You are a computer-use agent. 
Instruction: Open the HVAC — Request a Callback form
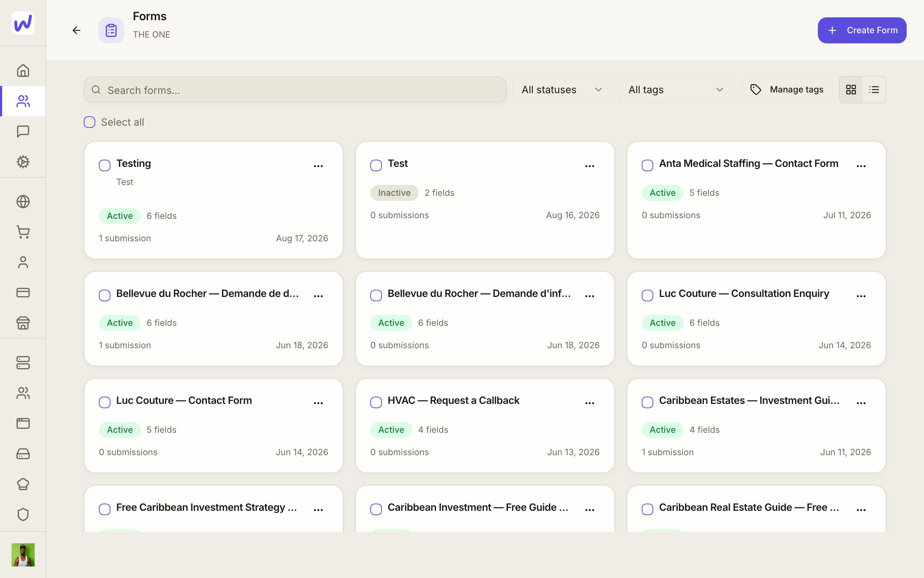coord(453,401)
